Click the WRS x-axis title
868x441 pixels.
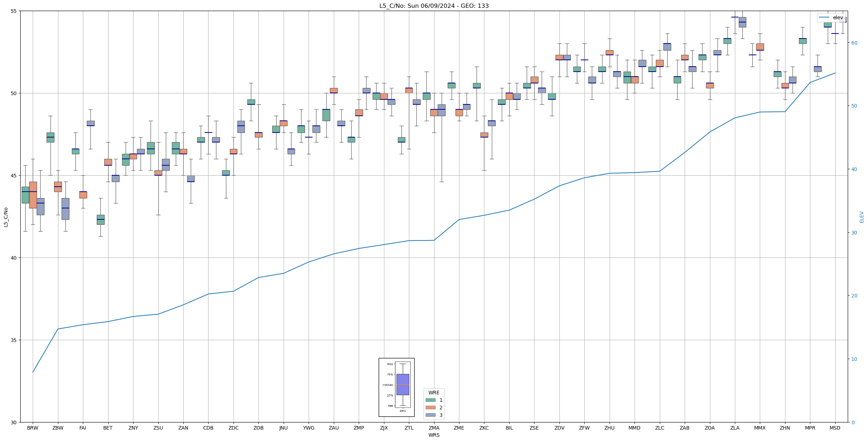[x=434, y=435]
